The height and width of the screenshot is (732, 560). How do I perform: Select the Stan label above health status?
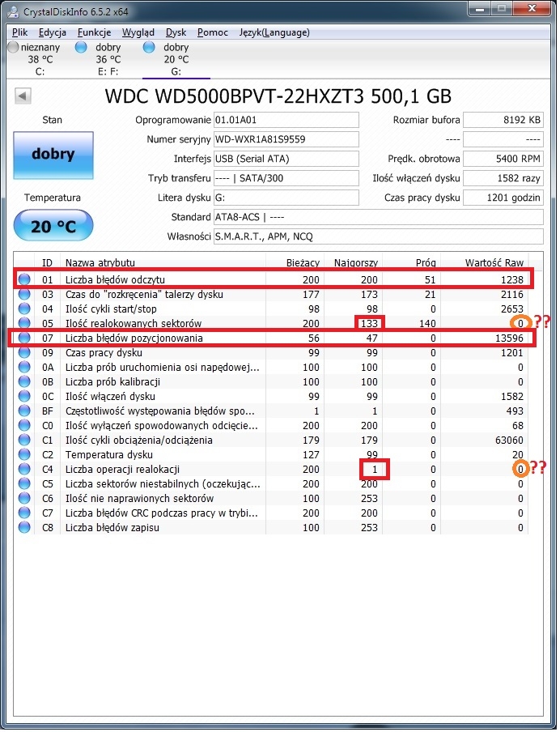pyautogui.click(x=52, y=120)
